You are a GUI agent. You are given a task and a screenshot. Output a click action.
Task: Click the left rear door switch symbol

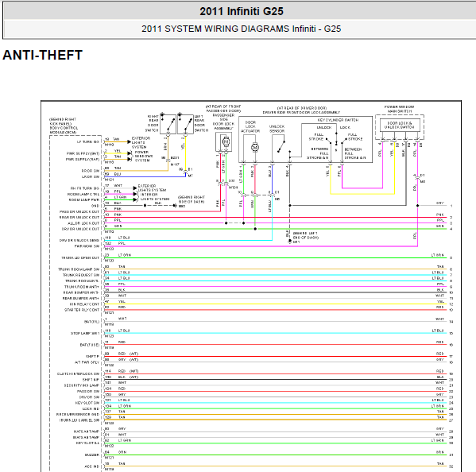185,124
